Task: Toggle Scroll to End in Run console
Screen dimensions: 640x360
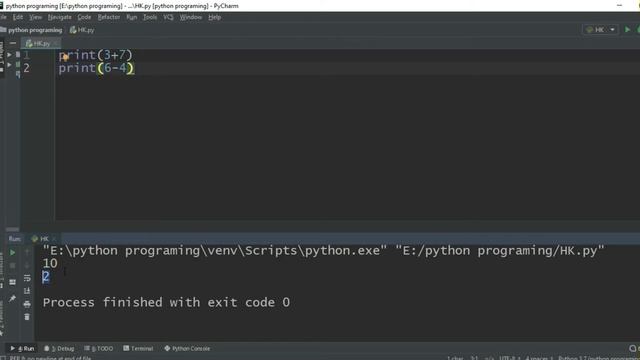Action: point(27,291)
